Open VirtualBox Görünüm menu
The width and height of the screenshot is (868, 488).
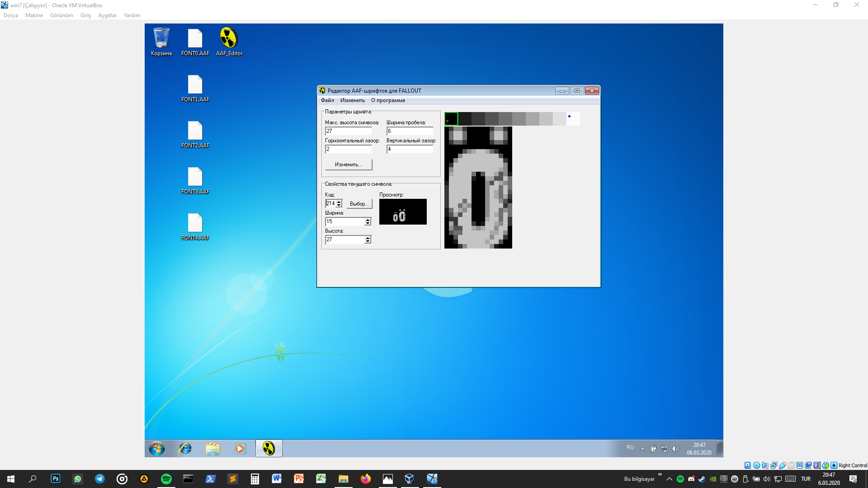(x=61, y=15)
